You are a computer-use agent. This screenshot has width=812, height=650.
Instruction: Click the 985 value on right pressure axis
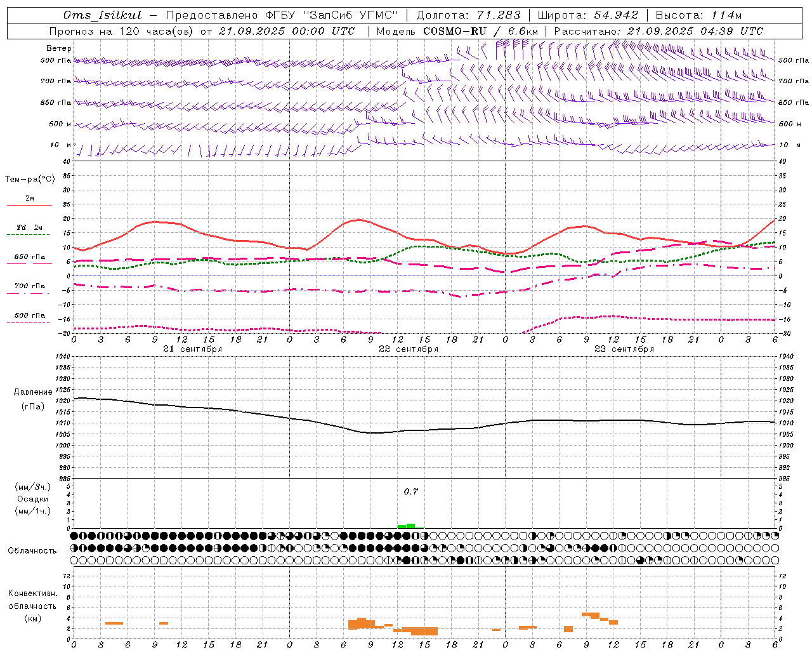tap(785, 479)
